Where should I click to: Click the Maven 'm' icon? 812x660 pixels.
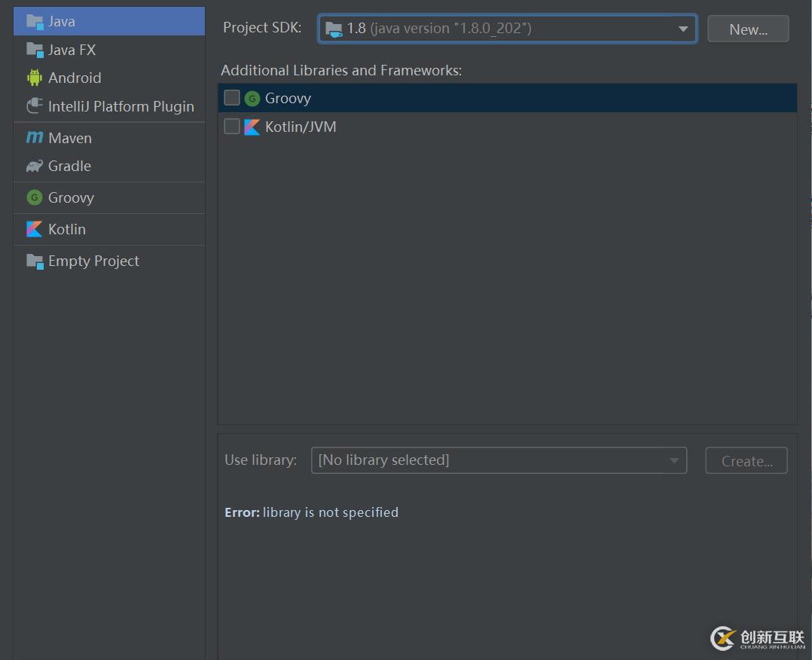coord(35,137)
